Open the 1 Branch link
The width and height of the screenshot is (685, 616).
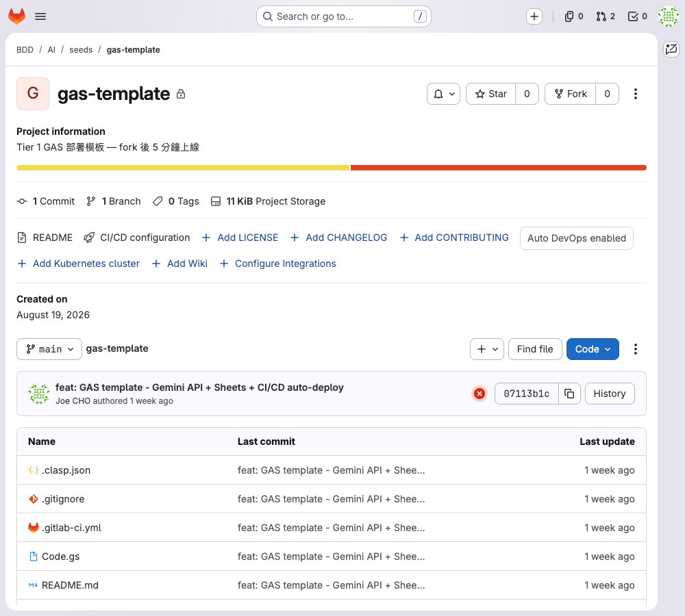114,201
